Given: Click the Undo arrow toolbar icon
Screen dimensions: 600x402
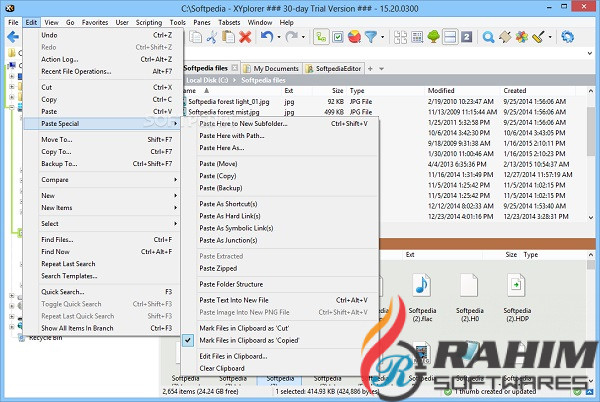Looking at the screenshot, I should click(266, 38).
